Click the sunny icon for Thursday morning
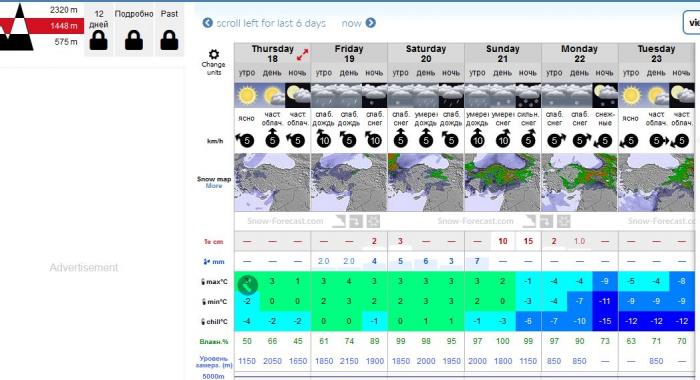This screenshot has width=700, height=380. click(x=246, y=95)
